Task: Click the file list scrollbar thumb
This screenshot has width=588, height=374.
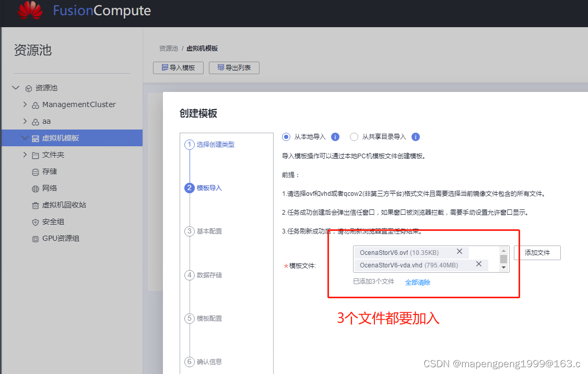Action: 503,259
